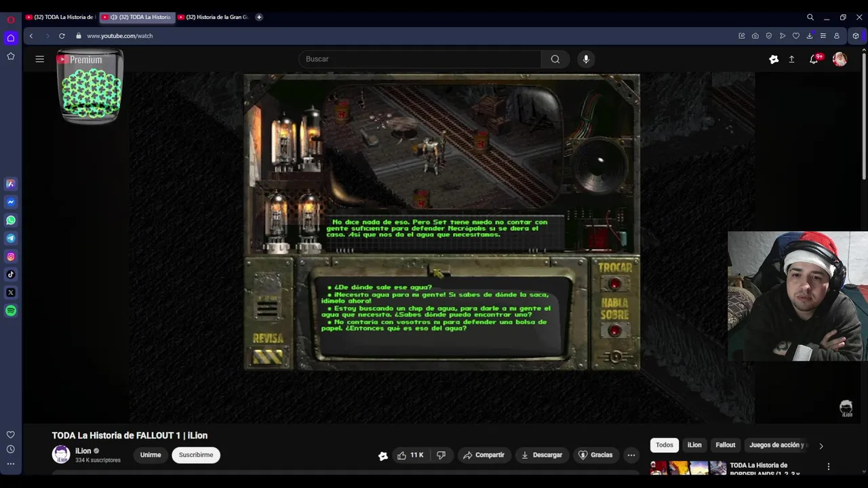Open the browser profile account icon

click(x=837, y=36)
